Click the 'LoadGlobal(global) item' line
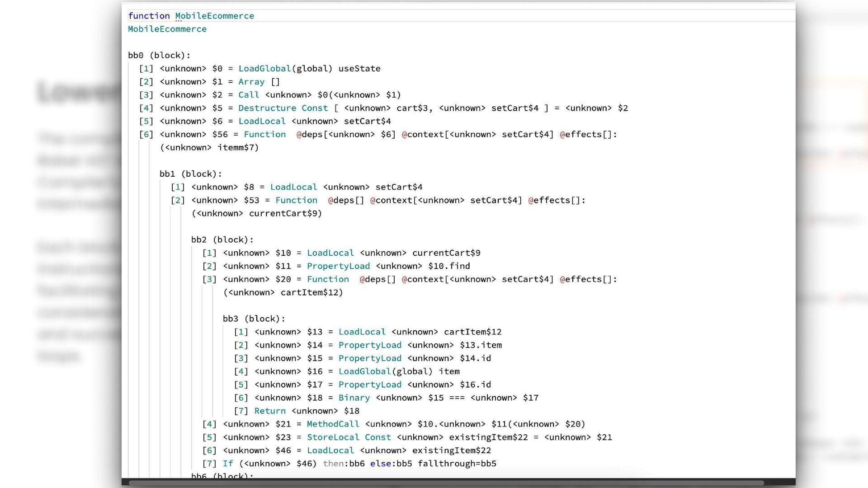Image resolution: width=868 pixels, height=488 pixels. (x=347, y=371)
